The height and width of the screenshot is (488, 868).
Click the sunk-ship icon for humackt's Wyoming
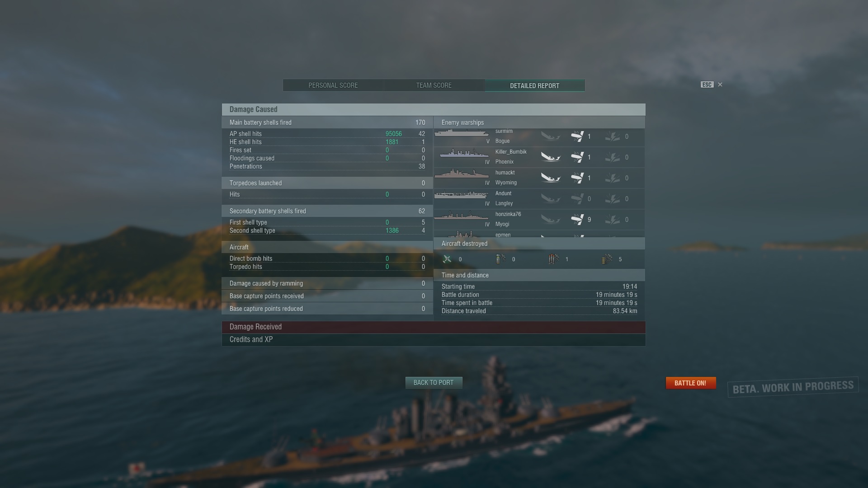(x=551, y=178)
